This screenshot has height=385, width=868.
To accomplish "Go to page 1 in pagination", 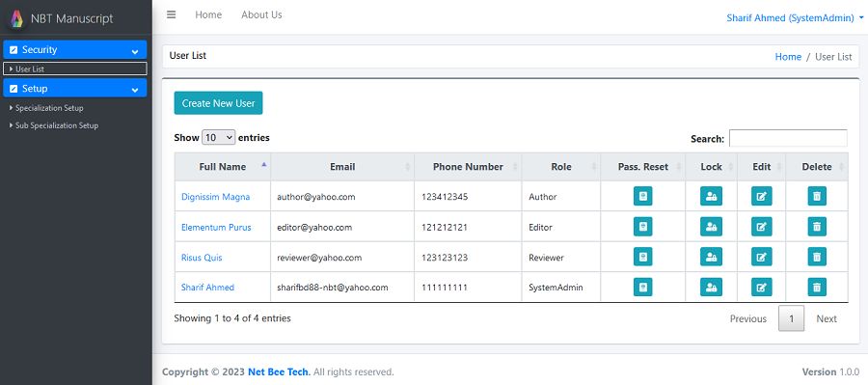I will coord(791,318).
